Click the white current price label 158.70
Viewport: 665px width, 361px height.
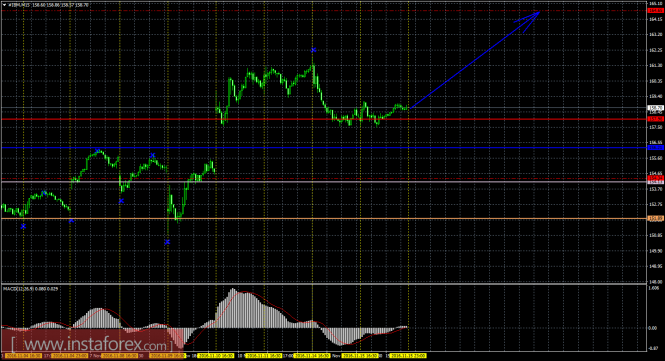coord(656,108)
